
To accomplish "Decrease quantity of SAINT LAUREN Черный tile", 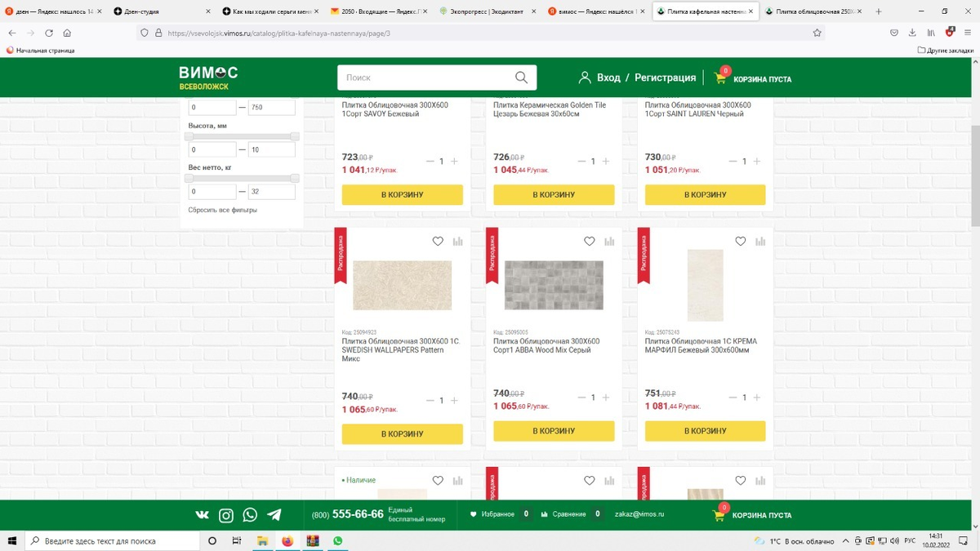I will click(733, 162).
